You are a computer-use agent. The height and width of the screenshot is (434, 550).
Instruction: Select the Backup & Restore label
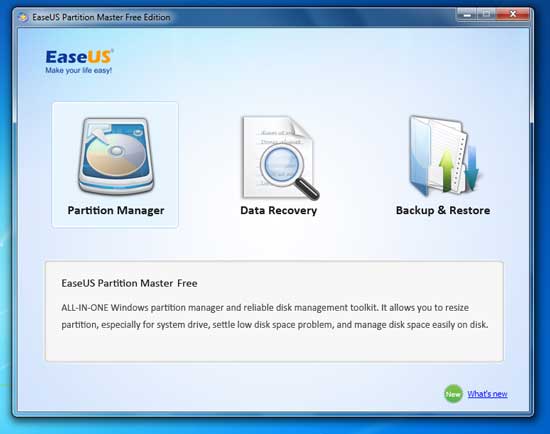pyautogui.click(x=443, y=211)
